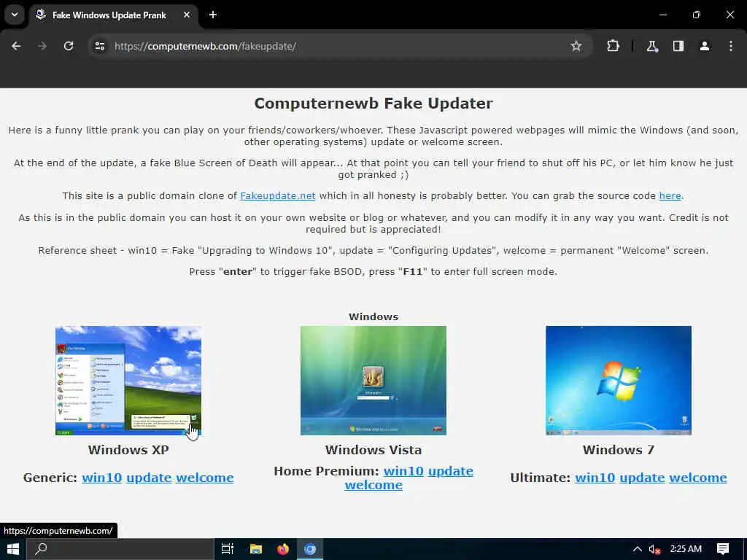
Task: Expand the tab search dropdown arrow
Action: 15,15
